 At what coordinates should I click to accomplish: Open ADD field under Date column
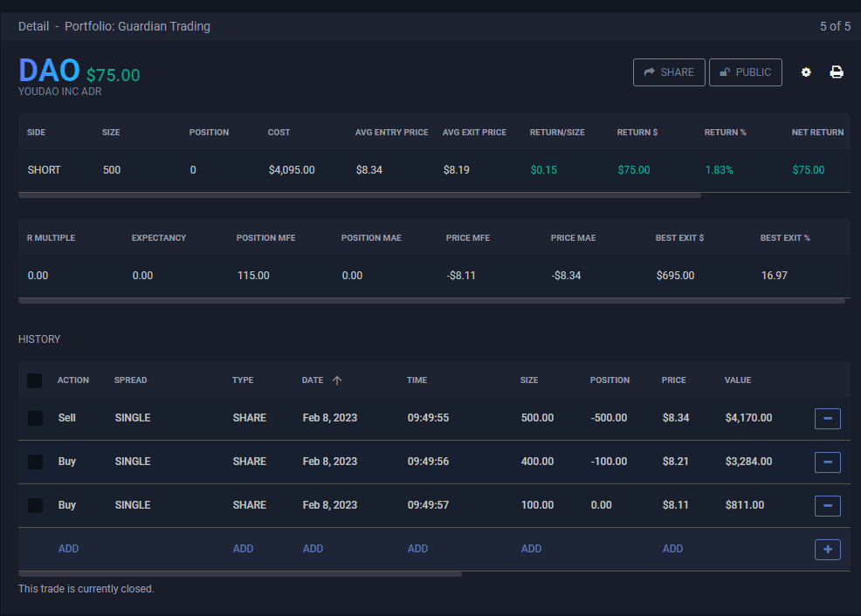pos(313,549)
